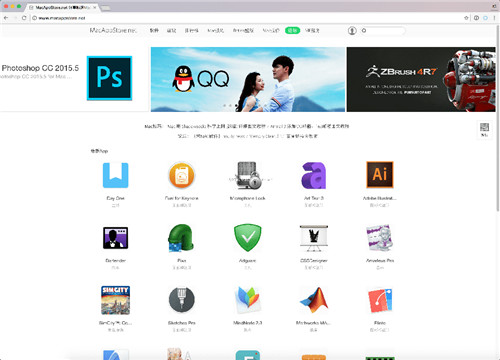This screenshot has height=360, width=500.
Task: Open the browser menu with three dots
Action: coord(494,18)
